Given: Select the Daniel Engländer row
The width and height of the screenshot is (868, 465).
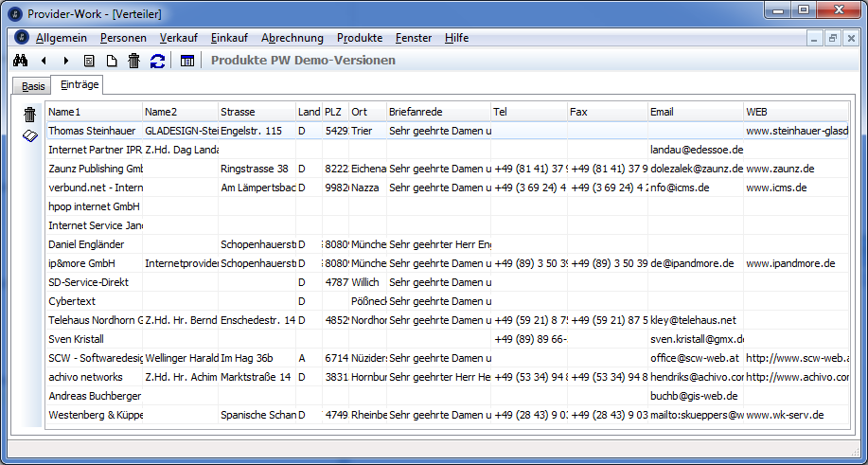Looking at the screenshot, I should [x=448, y=244].
